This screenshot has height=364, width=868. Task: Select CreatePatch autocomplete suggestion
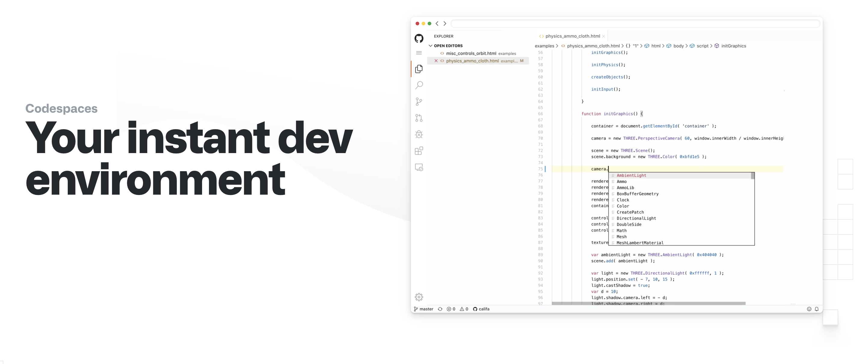[x=680, y=212]
